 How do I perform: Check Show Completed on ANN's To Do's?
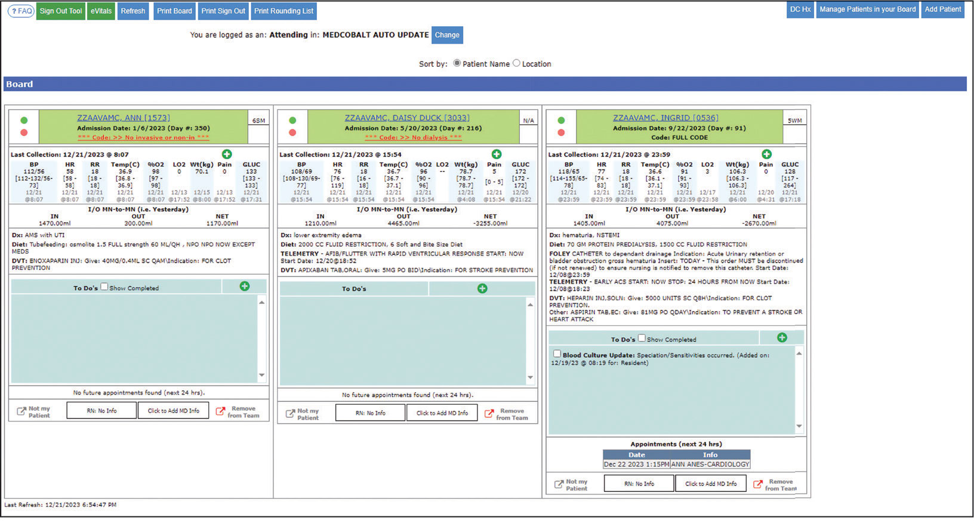[x=104, y=287]
